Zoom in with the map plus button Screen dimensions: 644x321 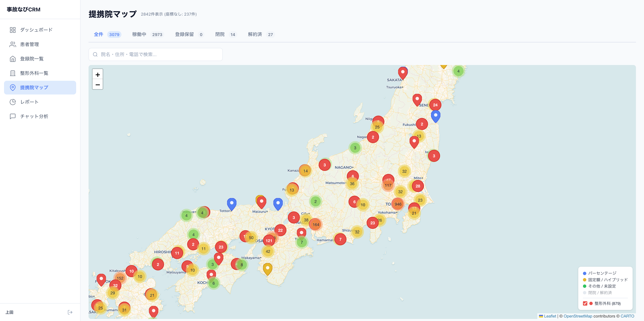(x=97, y=74)
